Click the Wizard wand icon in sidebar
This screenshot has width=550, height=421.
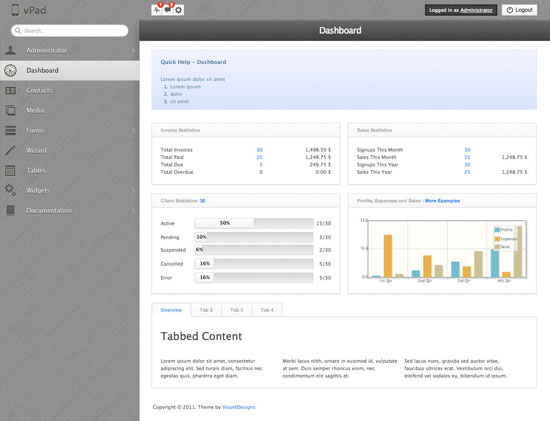(11, 150)
